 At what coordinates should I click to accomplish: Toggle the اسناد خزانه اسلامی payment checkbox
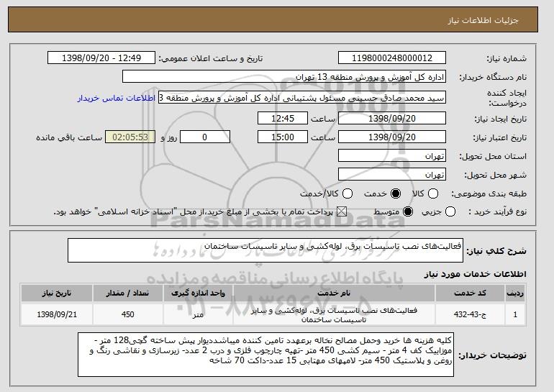[x=341, y=212]
